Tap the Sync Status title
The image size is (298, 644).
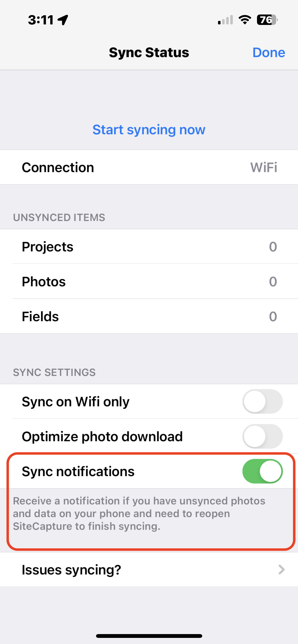[x=149, y=53]
